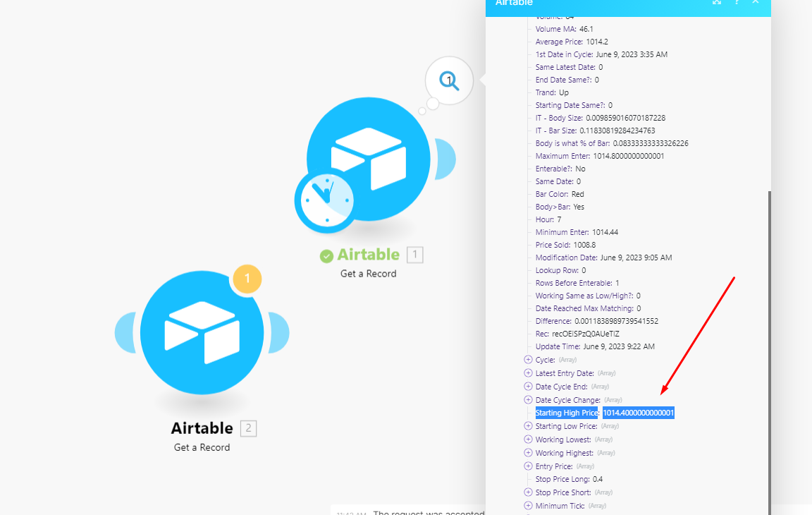Click the left connector handle of module 2
The width and height of the screenshot is (812, 515).
tap(125, 332)
